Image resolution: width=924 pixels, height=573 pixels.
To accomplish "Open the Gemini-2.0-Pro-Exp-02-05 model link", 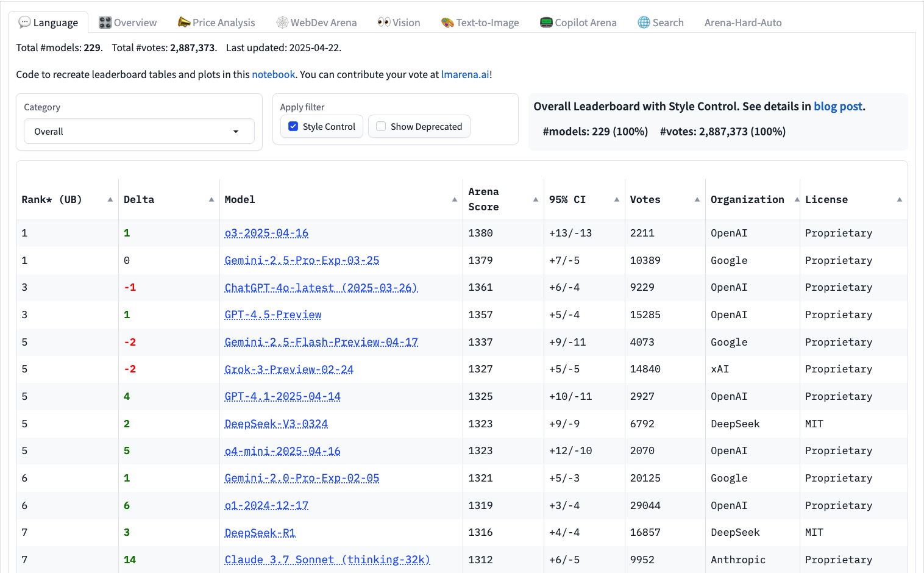I will click(302, 478).
